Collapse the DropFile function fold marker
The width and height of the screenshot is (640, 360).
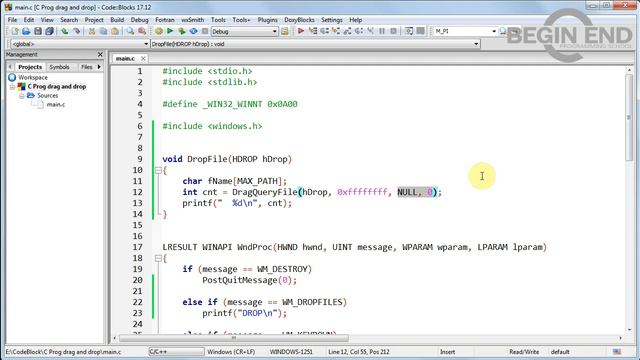[158, 171]
